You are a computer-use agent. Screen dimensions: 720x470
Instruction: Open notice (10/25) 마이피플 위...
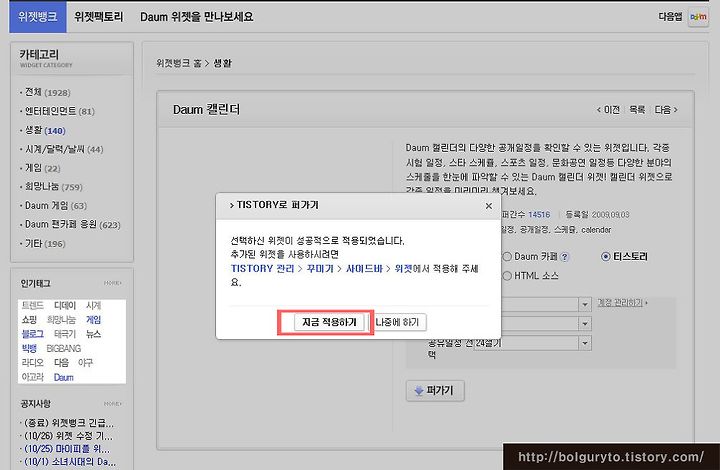[67, 449]
